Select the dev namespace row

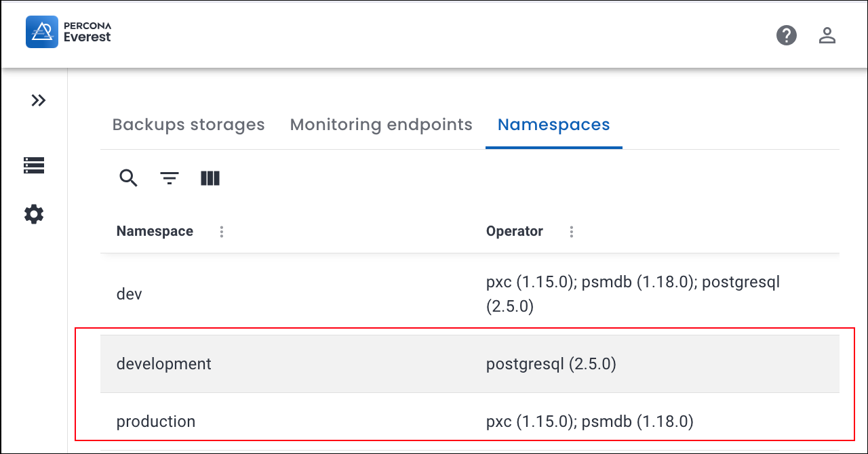pos(130,295)
